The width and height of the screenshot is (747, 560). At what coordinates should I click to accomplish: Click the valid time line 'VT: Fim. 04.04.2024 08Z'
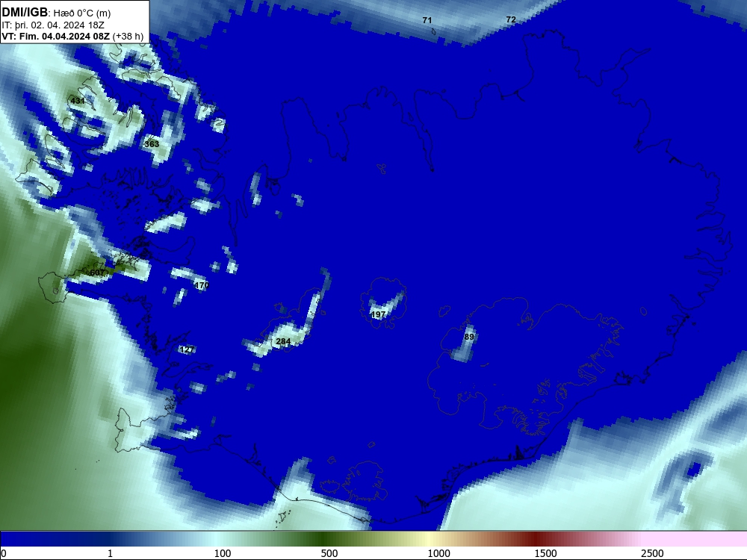coord(56,36)
